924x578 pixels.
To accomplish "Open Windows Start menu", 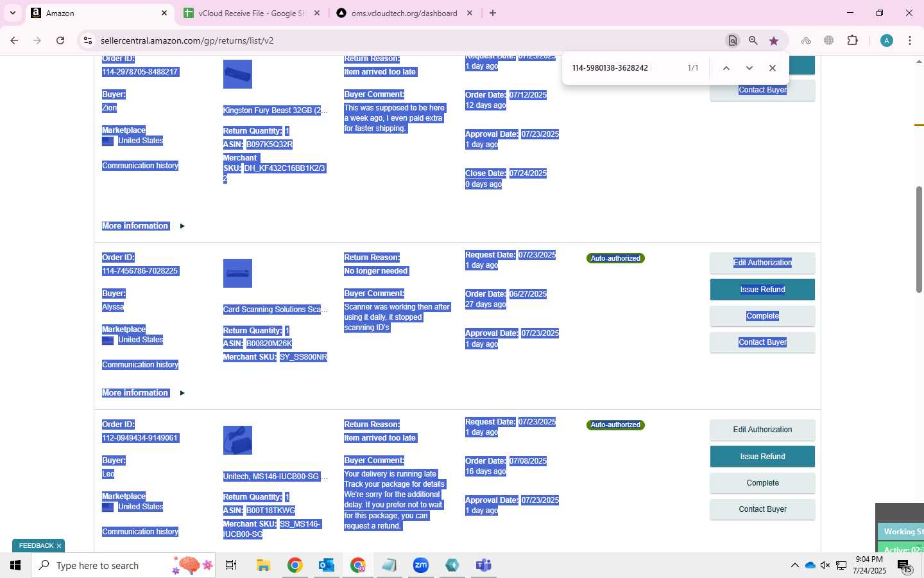I will pos(15,565).
